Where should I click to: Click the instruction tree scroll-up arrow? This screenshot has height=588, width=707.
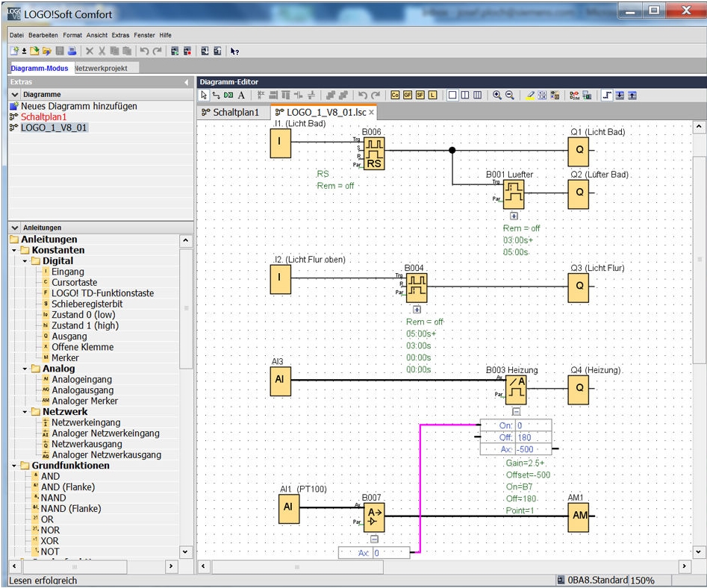click(x=186, y=240)
